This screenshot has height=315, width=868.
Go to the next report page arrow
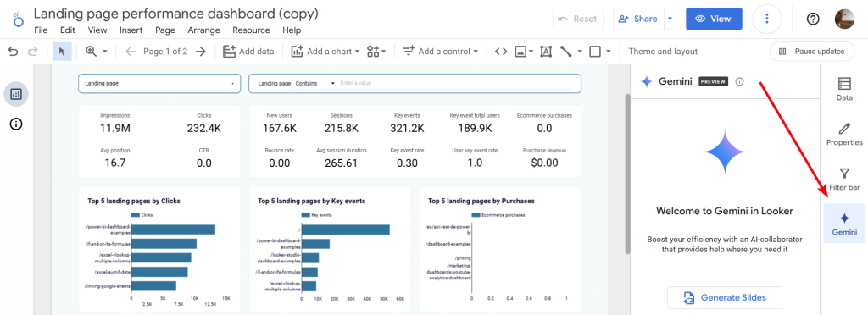point(201,52)
